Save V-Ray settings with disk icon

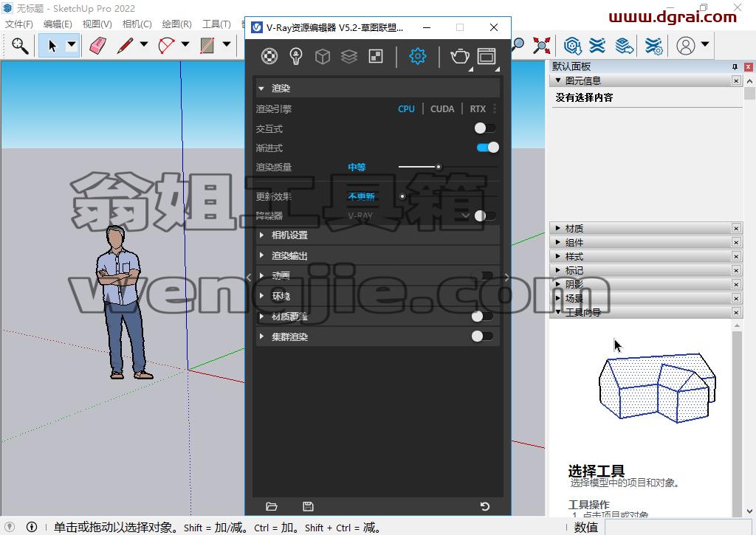pyautogui.click(x=308, y=506)
